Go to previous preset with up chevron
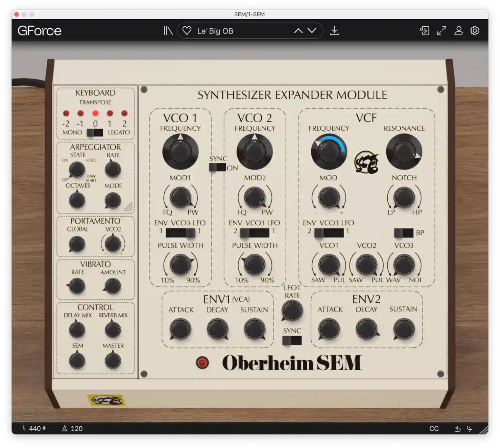This screenshot has width=500, height=448. coord(298,31)
